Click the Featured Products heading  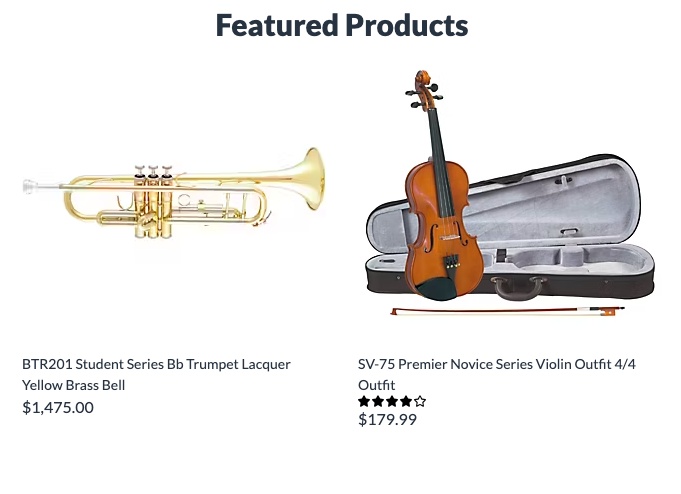[x=342, y=25]
